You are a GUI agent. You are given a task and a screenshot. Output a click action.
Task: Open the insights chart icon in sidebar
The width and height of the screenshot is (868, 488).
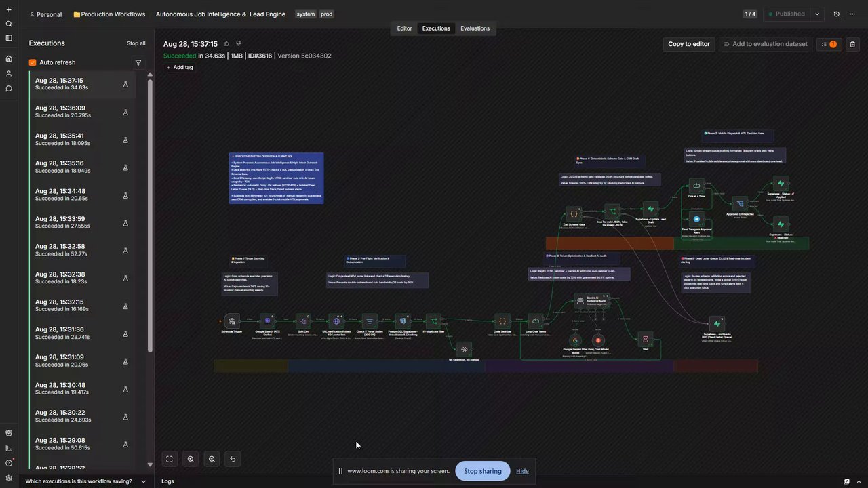(9, 448)
